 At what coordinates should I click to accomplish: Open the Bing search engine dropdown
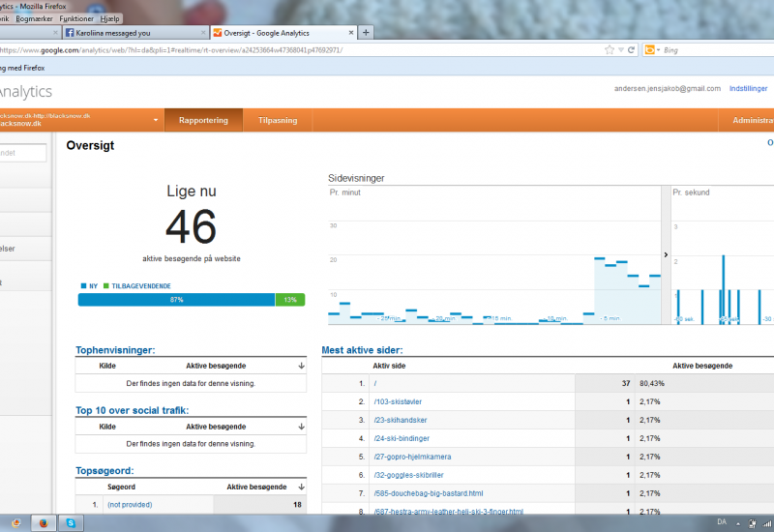coord(652,49)
